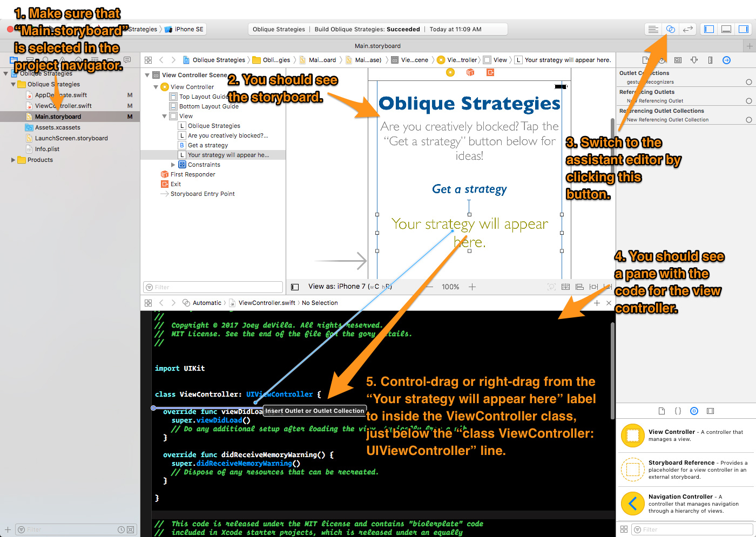The width and height of the screenshot is (756, 537).
Task: Select the Navigation Controller library object
Action: pos(686,503)
